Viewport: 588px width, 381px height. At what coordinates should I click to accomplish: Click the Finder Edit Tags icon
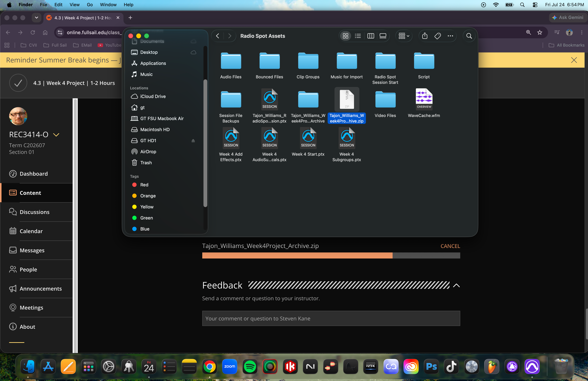[x=437, y=36]
